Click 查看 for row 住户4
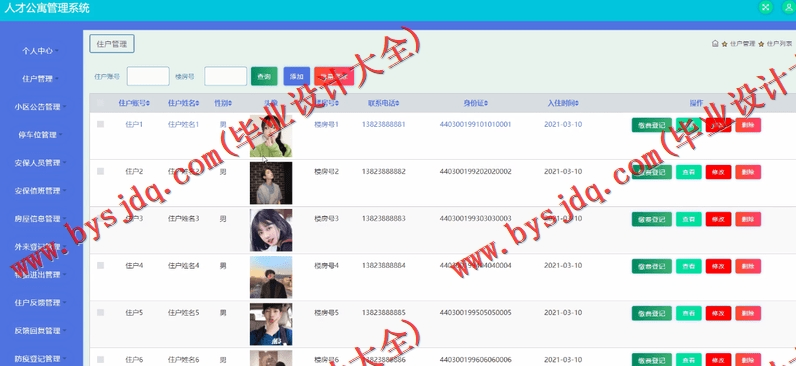Image resolution: width=796 pixels, height=366 pixels. (689, 266)
